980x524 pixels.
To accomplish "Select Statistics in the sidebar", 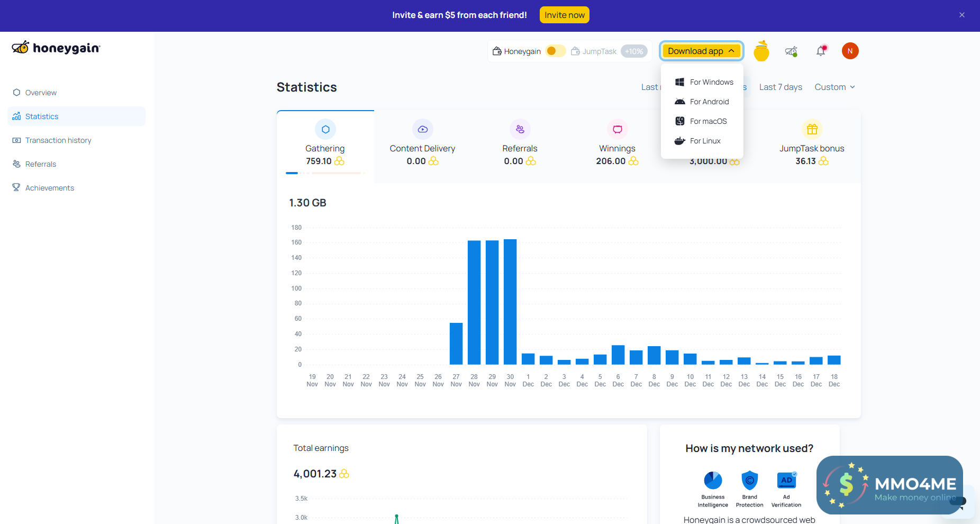I will point(76,116).
